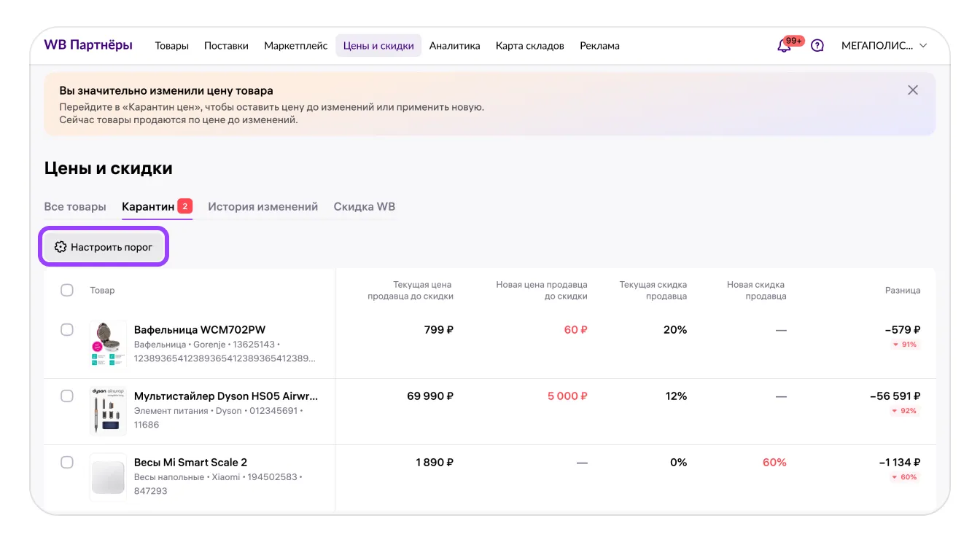Switch to the Все товары tab
The height and width of the screenshot is (542, 980).
75,207
